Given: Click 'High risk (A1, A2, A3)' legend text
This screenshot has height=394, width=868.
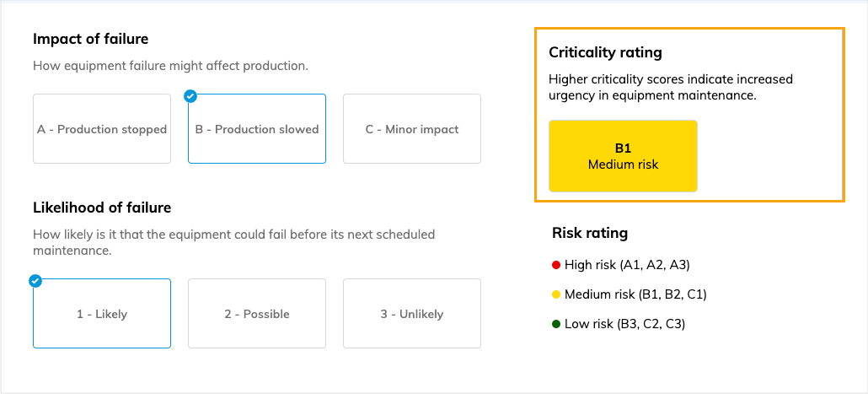Looking at the screenshot, I should pyautogui.click(x=627, y=265).
